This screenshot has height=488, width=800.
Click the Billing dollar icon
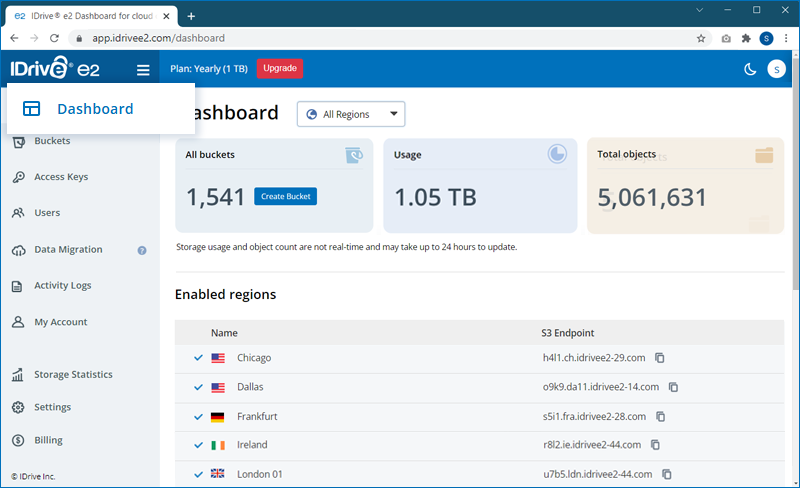pos(18,440)
